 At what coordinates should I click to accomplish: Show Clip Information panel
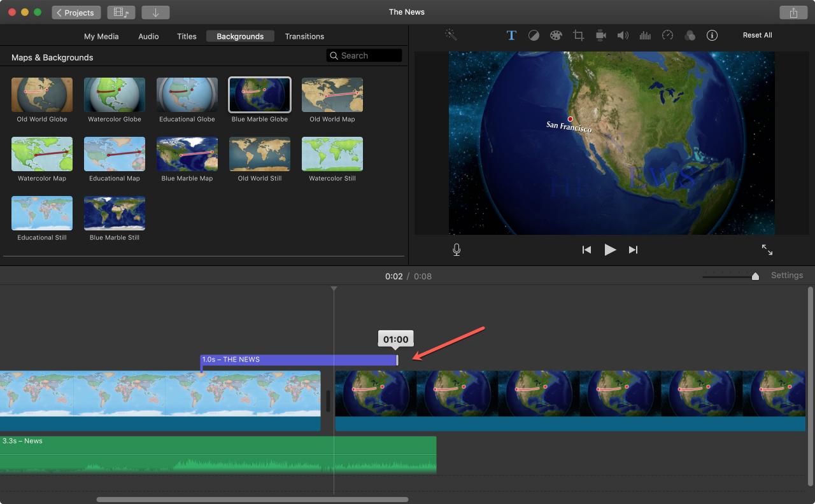click(x=712, y=36)
